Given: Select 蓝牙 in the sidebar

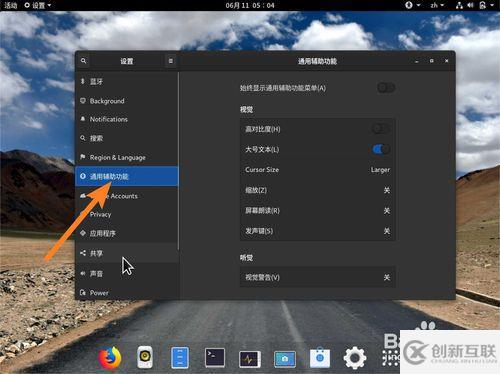Looking at the screenshot, I should tap(127, 81).
